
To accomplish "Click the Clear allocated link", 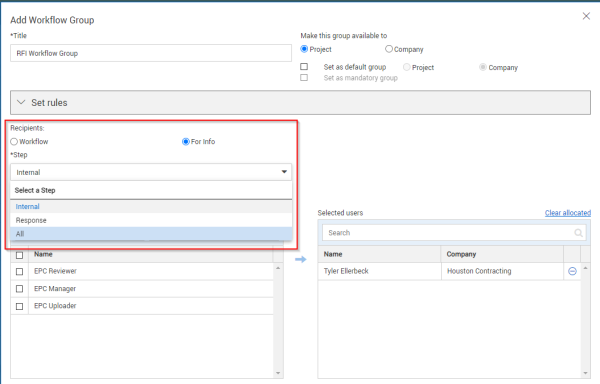I will (x=567, y=213).
